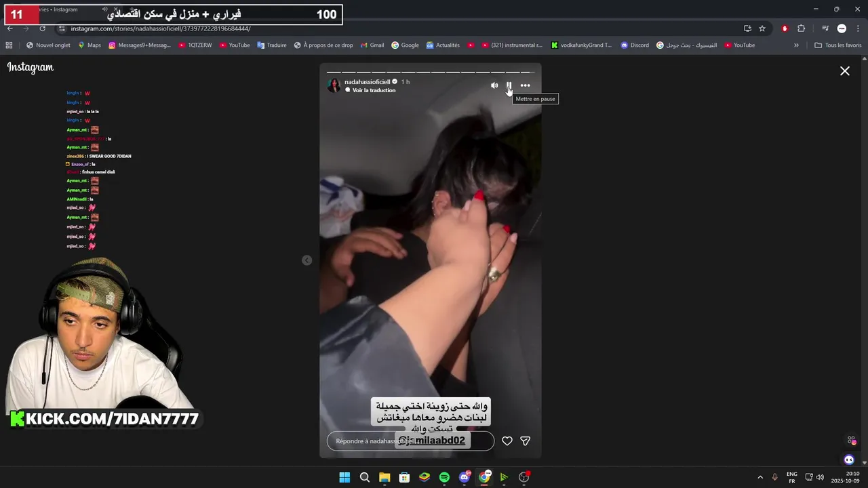Image resolution: width=868 pixels, height=488 pixels.
Task: Open (321) instrumental r... YouTube bookmark
Action: [512, 45]
